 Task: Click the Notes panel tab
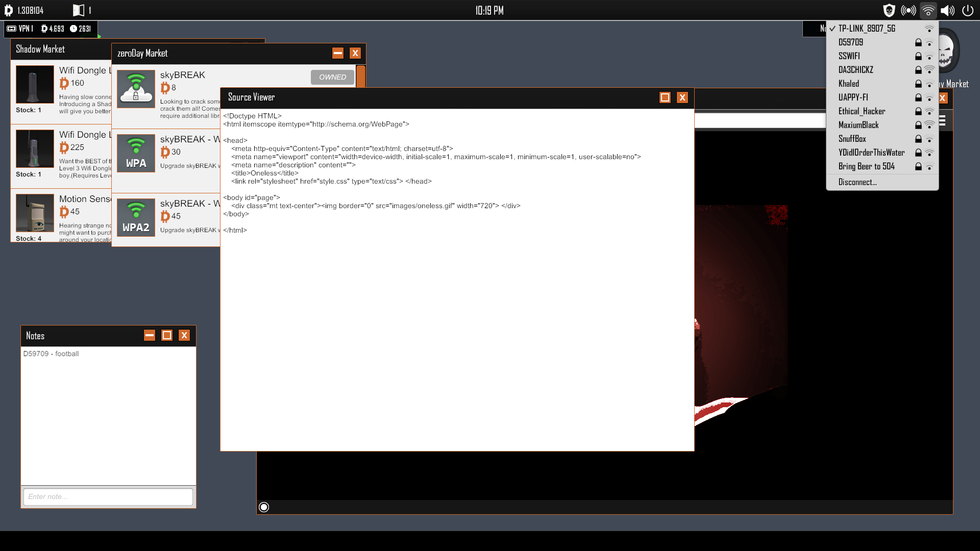coord(34,336)
